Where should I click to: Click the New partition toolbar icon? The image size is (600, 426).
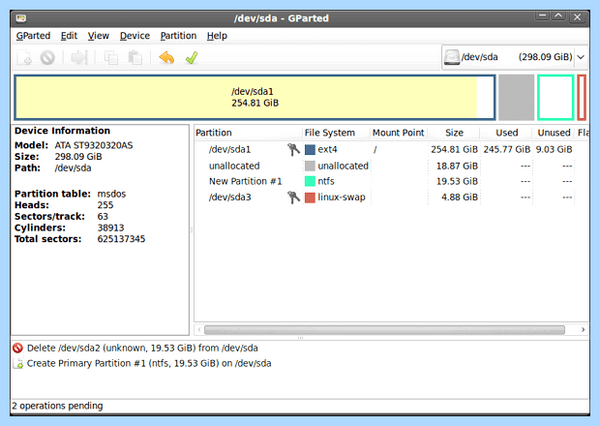pos(24,58)
